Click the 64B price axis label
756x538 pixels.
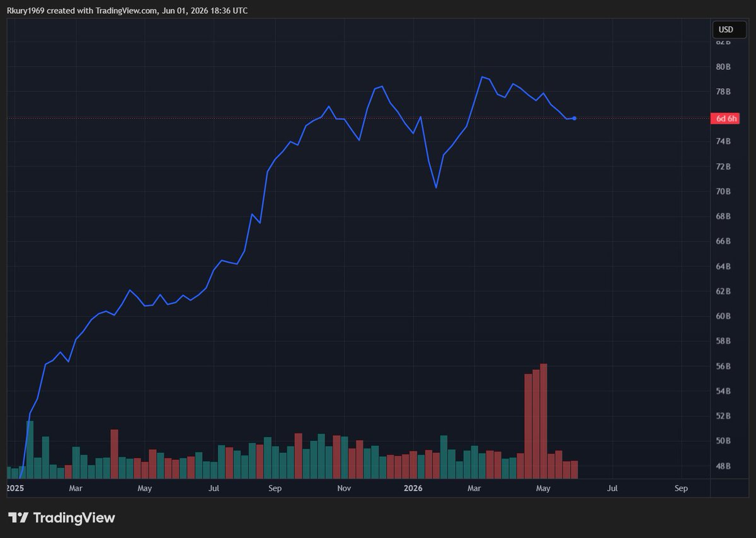tap(723, 266)
